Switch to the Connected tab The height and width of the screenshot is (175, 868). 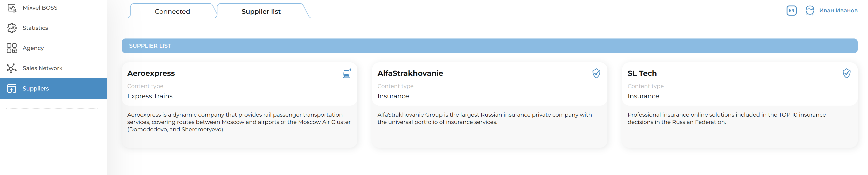point(172,11)
